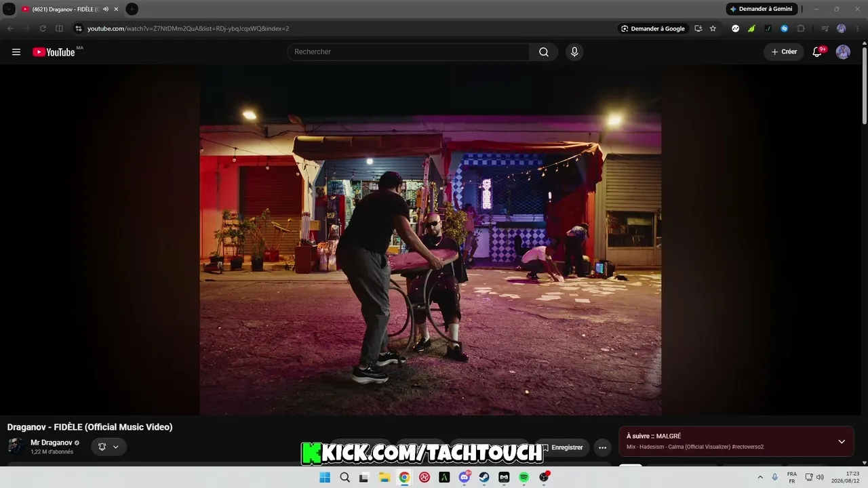The image size is (868, 488).
Task: Expand the subscription notification bell dropdown
Action: pos(108,447)
